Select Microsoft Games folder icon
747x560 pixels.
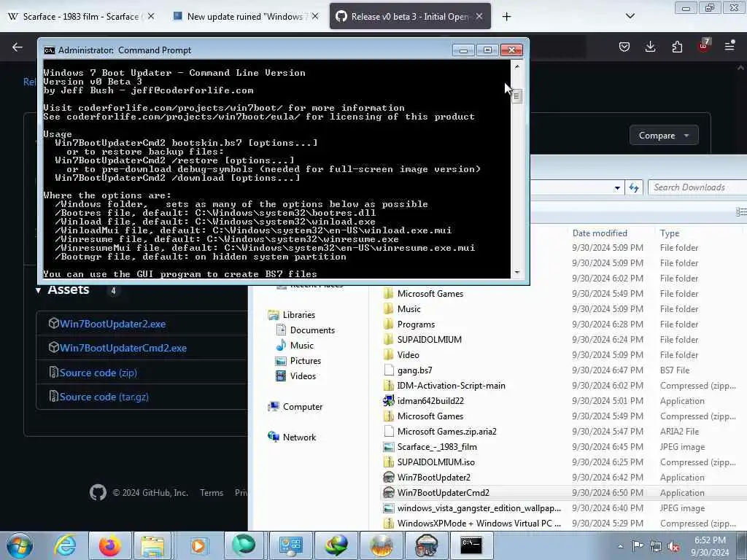pos(389,293)
